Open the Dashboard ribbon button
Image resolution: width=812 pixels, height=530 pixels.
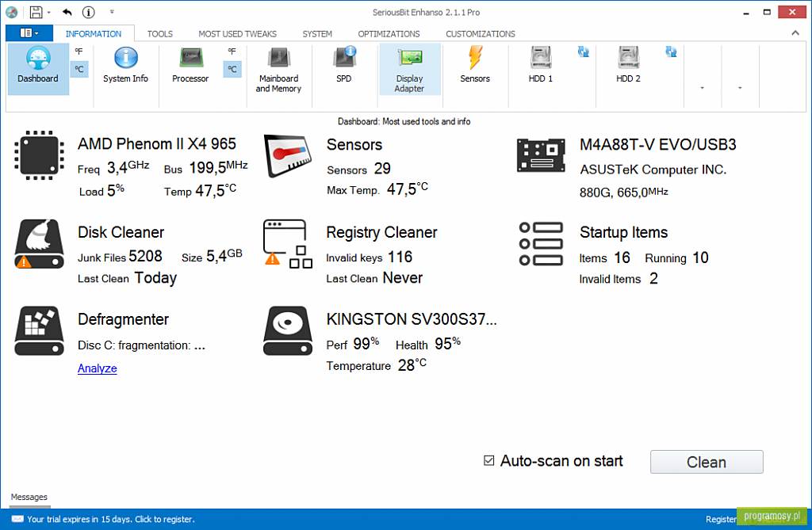38,69
